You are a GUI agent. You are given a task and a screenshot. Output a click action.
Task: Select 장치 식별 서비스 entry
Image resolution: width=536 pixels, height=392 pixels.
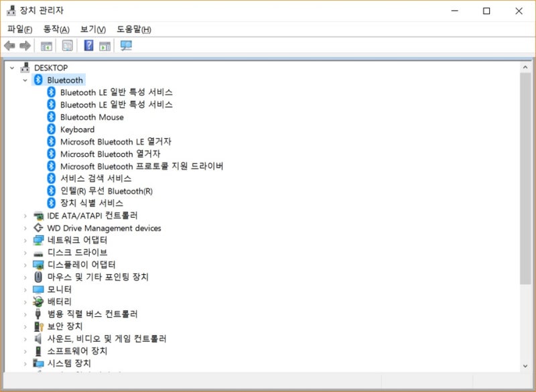pyautogui.click(x=92, y=203)
